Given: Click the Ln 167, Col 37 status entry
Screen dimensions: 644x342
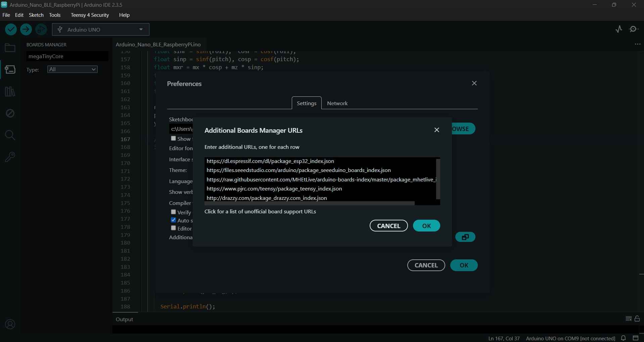Looking at the screenshot, I should (504, 338).
